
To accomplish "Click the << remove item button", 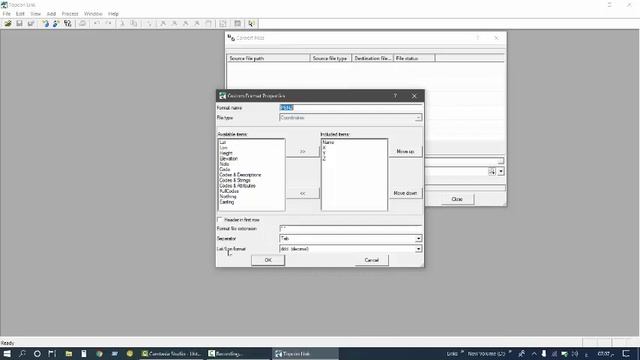I will (x=302, y=193).
